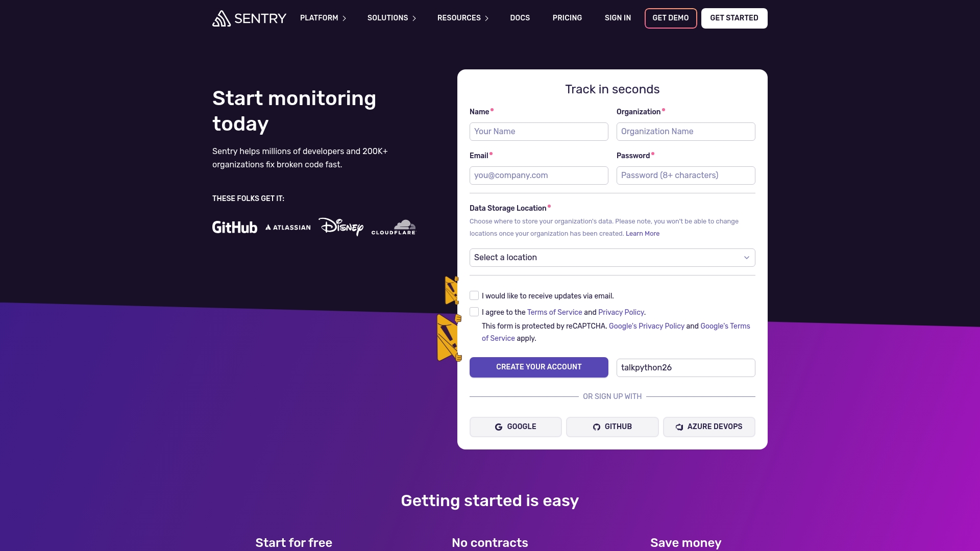
Task: Check the agree to Terms of Service box
Action: point(474,312)
